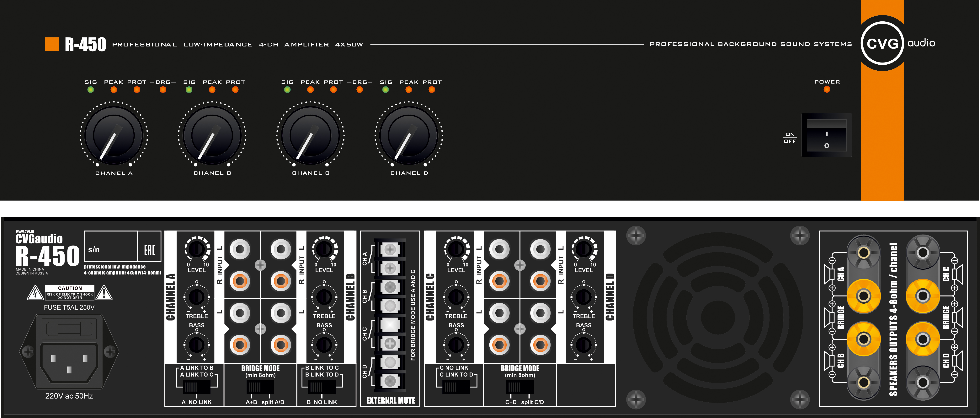Click the EAC certification mark

click(149, 250)
